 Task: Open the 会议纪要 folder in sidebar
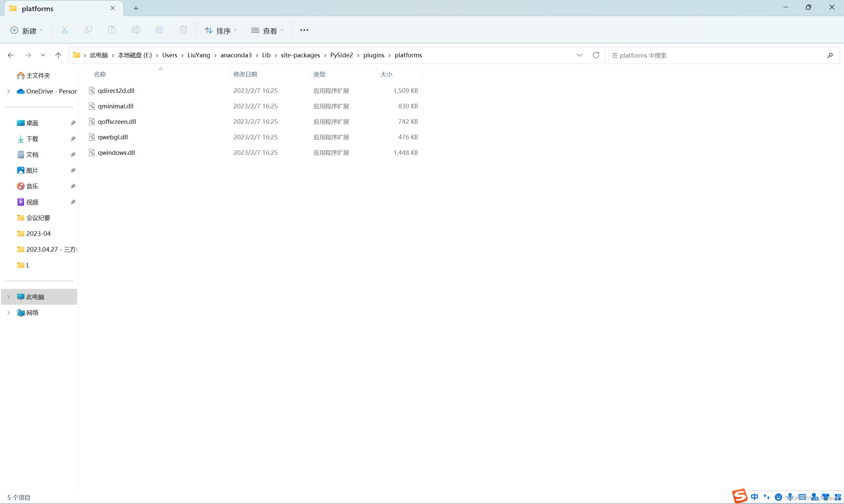pos(33,218)
